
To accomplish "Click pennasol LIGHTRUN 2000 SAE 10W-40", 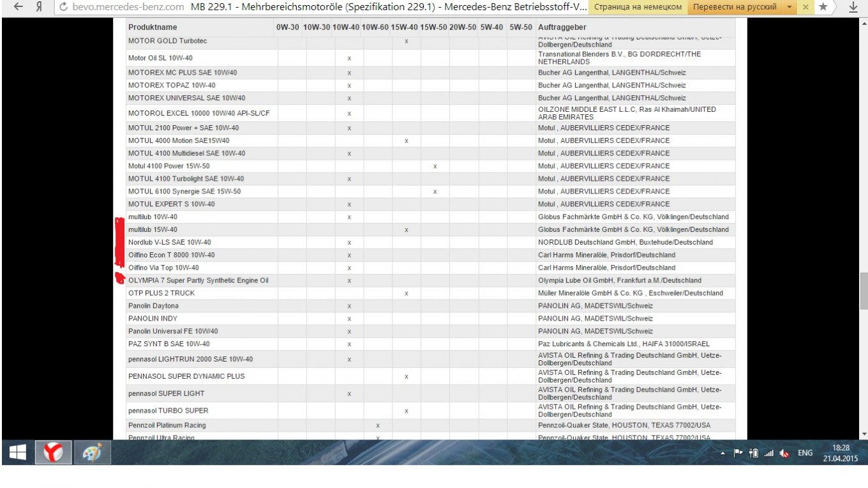I will (190, 359).
